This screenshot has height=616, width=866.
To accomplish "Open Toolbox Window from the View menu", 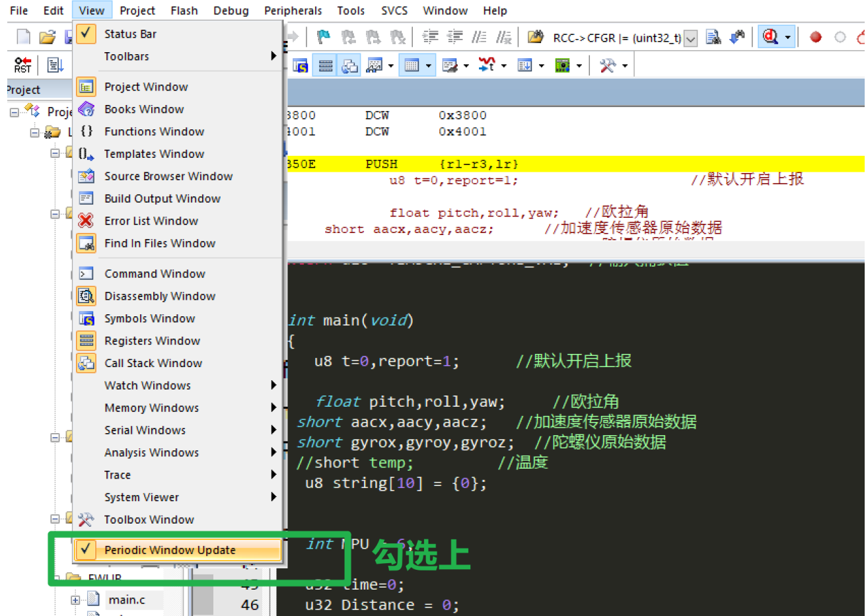I will click(x=178, y=520).
